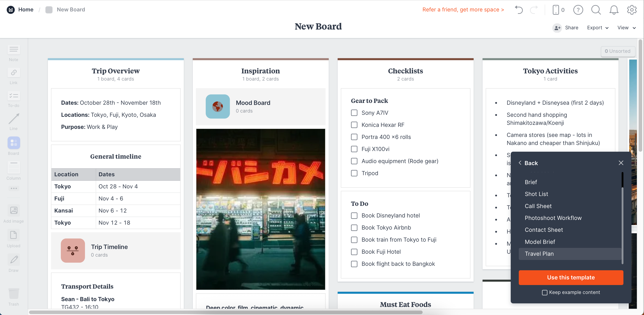Check the Sony A7IV checkbox

point(354,113)
